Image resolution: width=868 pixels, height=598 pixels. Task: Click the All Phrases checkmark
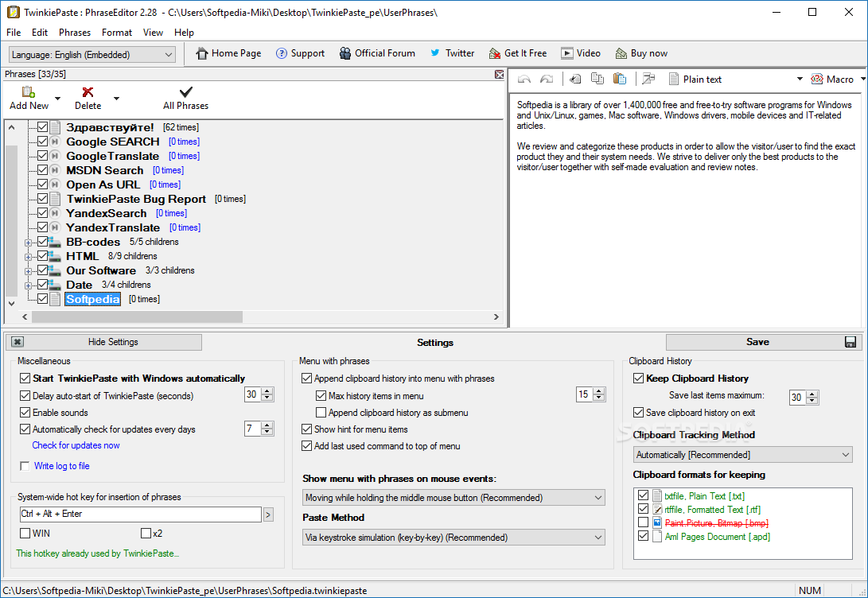pos(186,91)
